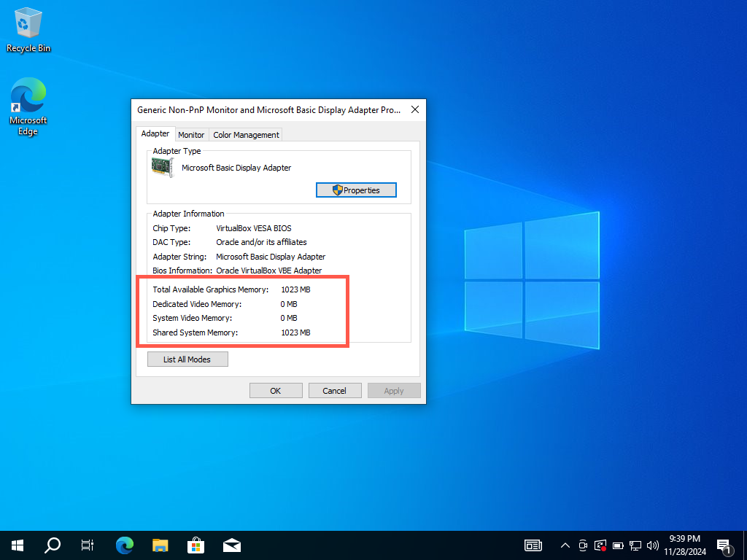Click the battery icon in system tray
This screenshot has height=560, width=747.
point(618,545)
